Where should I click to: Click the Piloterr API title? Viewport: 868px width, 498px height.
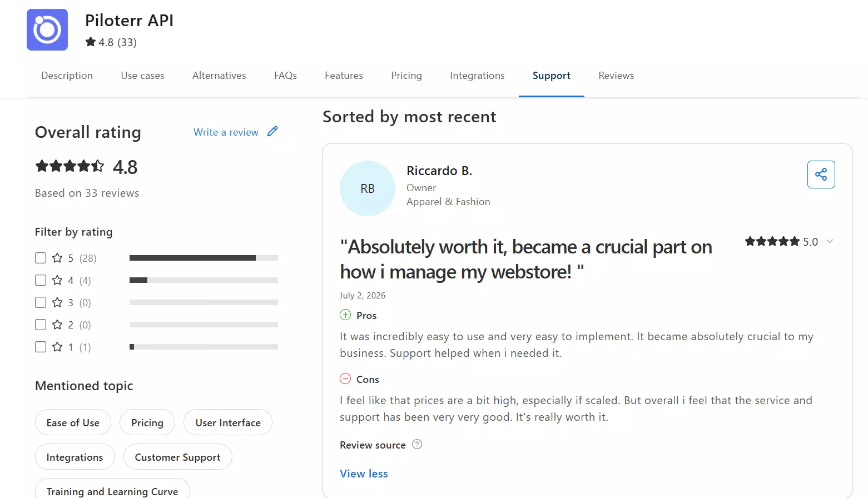pyautogui.click(x=129, y=21)
